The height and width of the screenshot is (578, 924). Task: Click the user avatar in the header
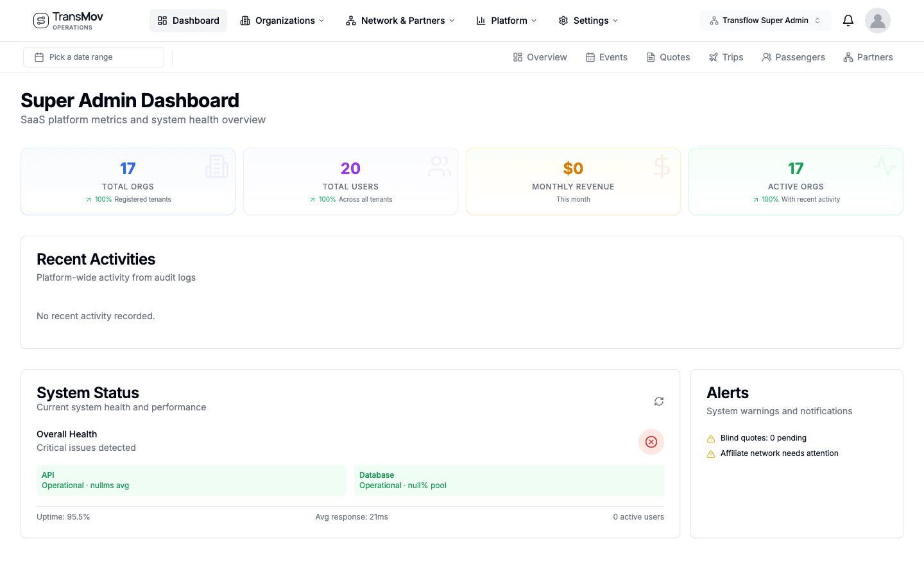point(877,20)
